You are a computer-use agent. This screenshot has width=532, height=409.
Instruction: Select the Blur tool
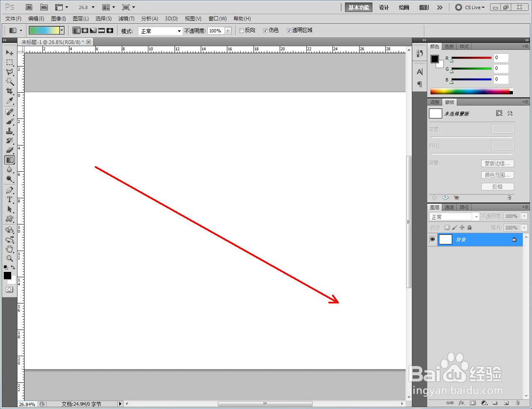point(10,169)
